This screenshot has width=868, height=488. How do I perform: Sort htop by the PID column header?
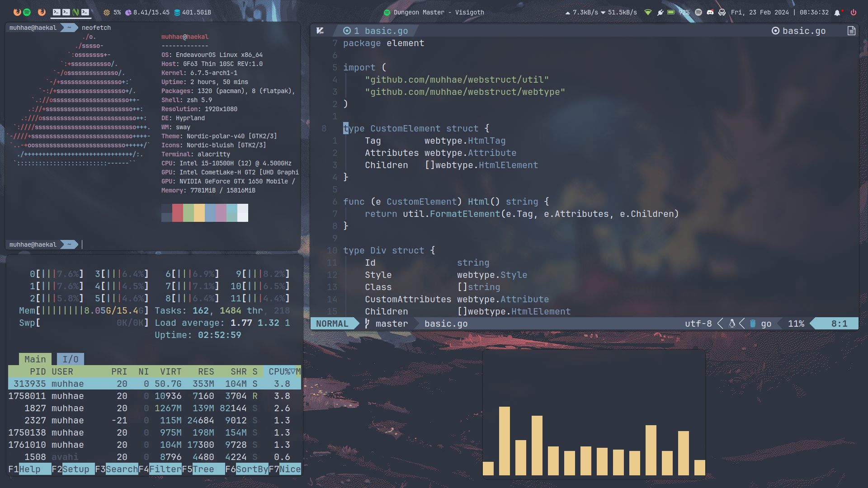coord(38,371)
